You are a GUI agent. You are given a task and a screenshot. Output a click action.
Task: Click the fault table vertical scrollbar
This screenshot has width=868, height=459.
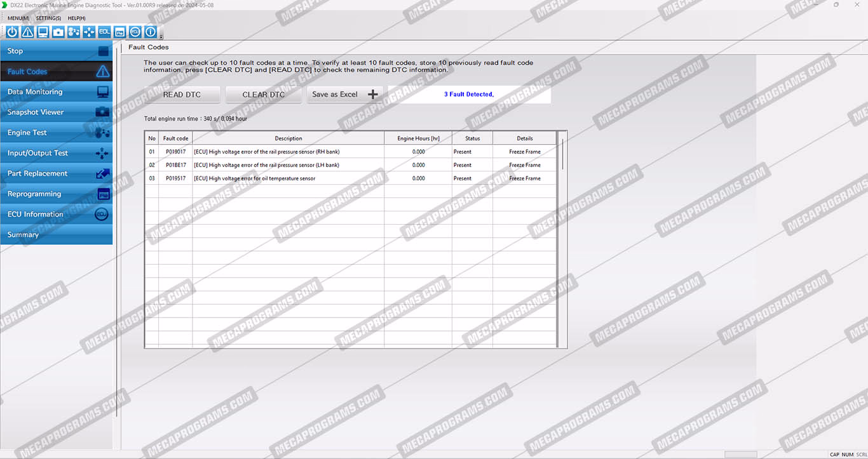click(x=562, y=153)
